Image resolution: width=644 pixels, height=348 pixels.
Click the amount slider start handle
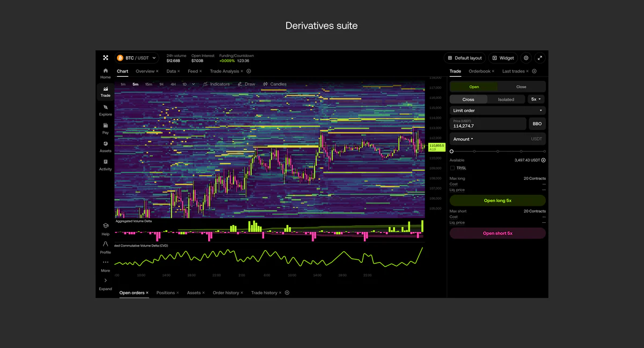tap(452, 151)
